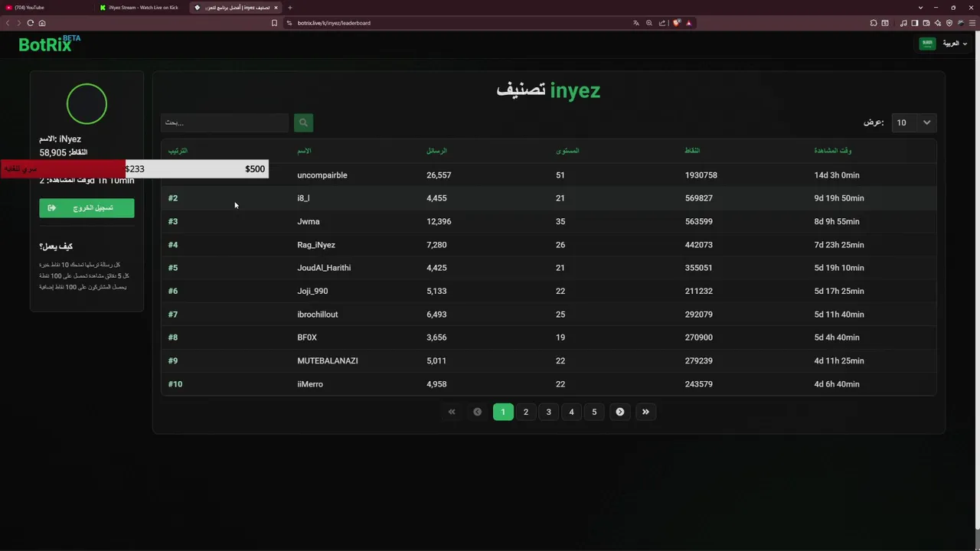Image resolution: width=980 pixels, height=551 pixels.
Task: Go to previous leaderboard page arrow
Action: [477, 412]
